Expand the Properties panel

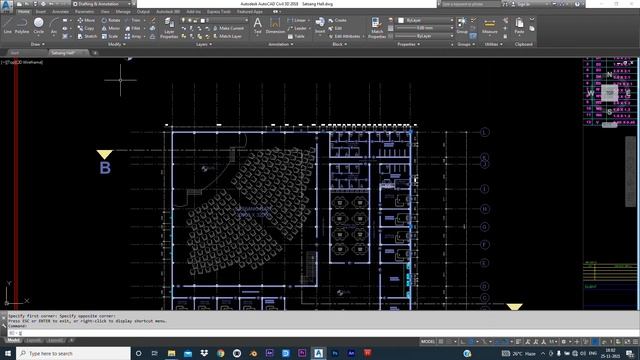[x=409, y=44]
